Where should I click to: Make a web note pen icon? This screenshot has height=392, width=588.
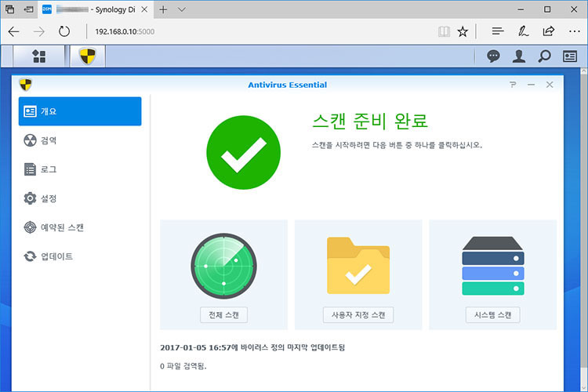point(523,31)
